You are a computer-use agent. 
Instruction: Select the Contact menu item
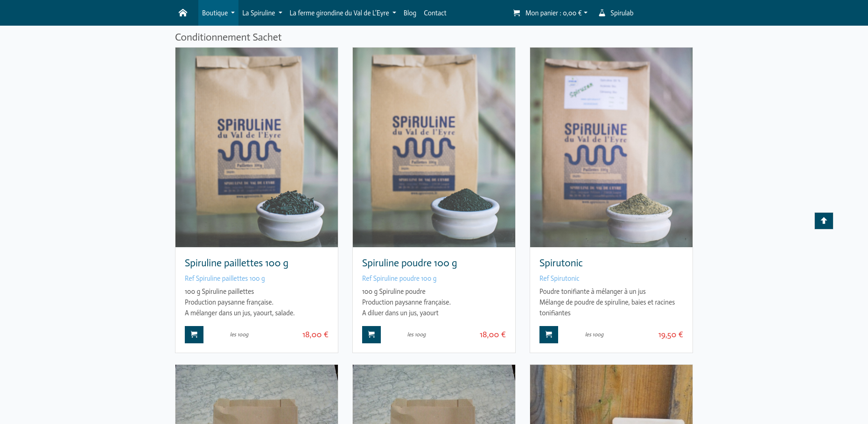434,13
